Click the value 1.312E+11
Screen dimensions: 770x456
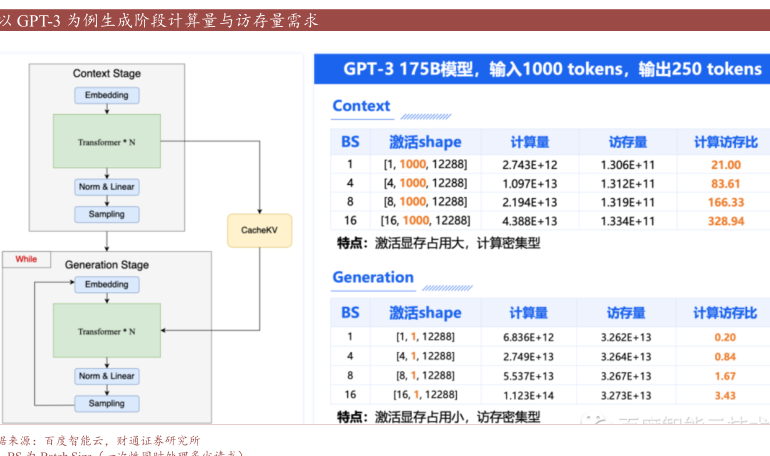[628, 184]
